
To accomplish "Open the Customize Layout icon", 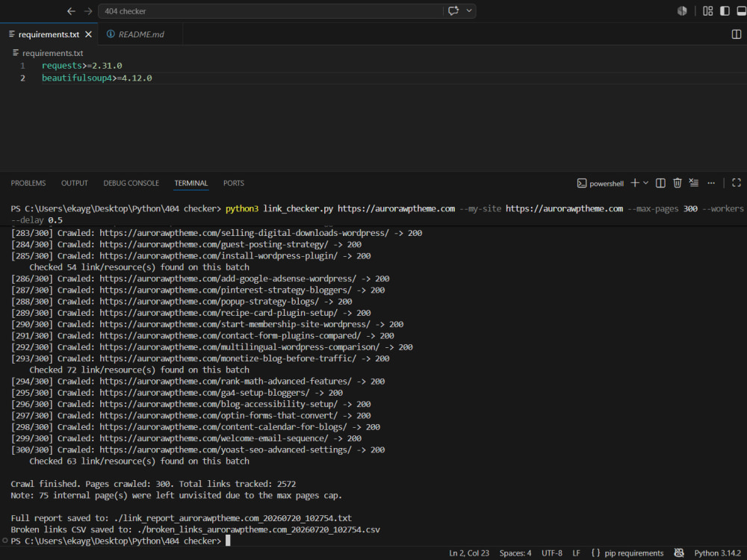I will 708,11.
